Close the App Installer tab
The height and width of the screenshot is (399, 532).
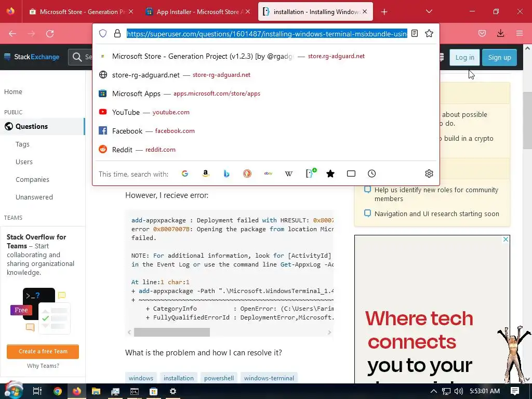click(248, 11)
